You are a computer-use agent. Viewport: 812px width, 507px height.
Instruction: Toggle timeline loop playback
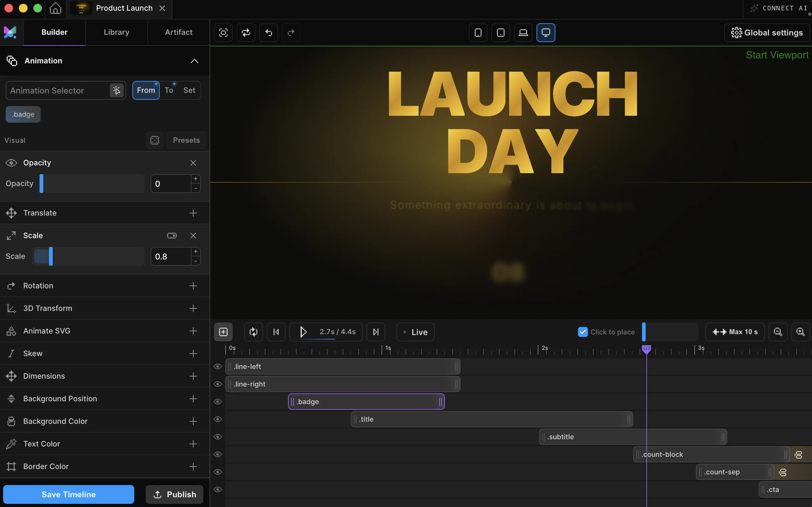[253, 332]
